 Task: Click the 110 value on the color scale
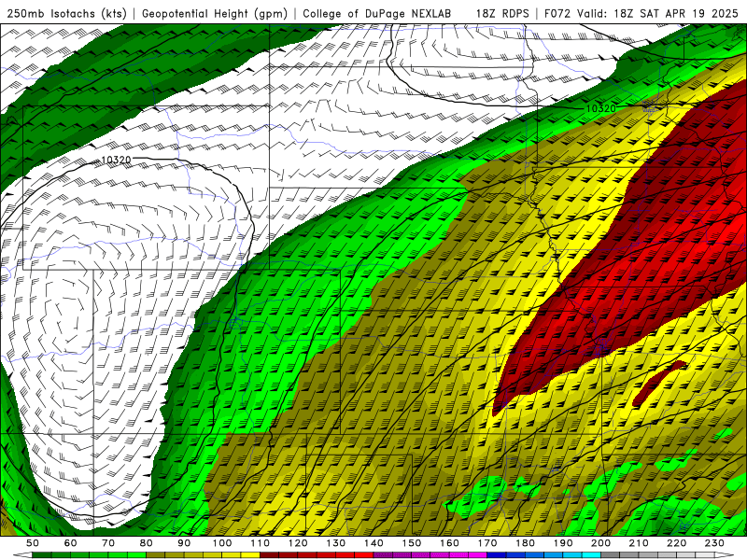click(x=260, y=543)
